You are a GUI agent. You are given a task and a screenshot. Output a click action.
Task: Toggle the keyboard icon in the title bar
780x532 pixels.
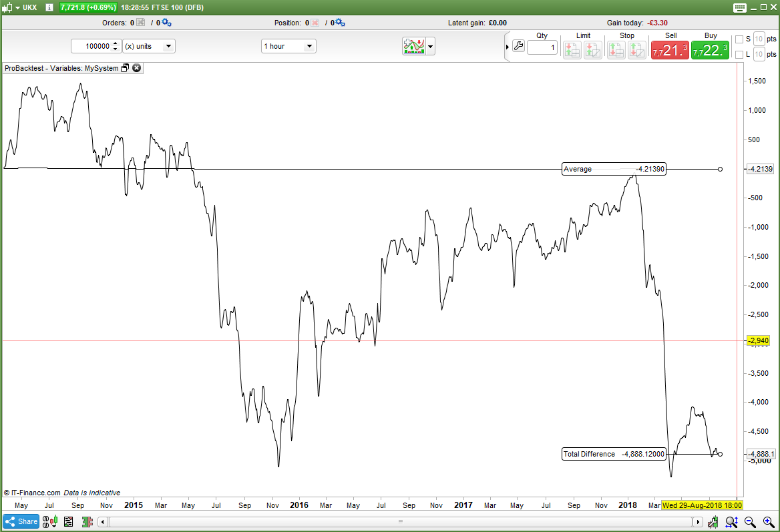739,7
